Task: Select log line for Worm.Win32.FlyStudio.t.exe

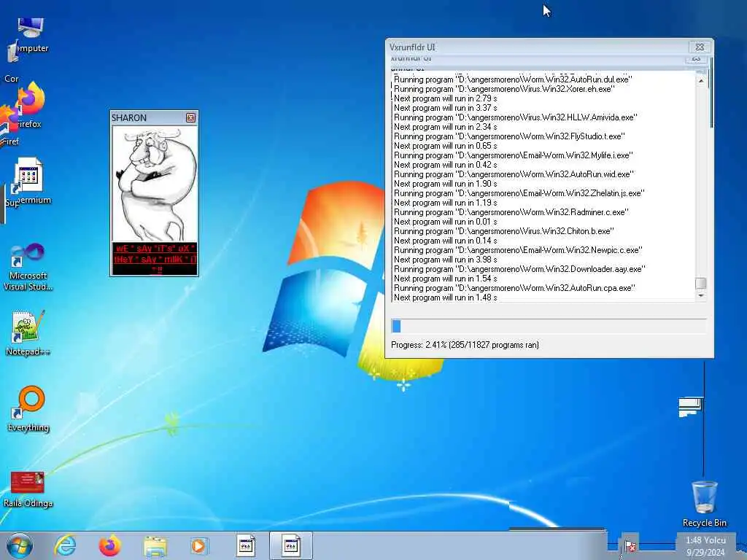Action: (509, 136)
